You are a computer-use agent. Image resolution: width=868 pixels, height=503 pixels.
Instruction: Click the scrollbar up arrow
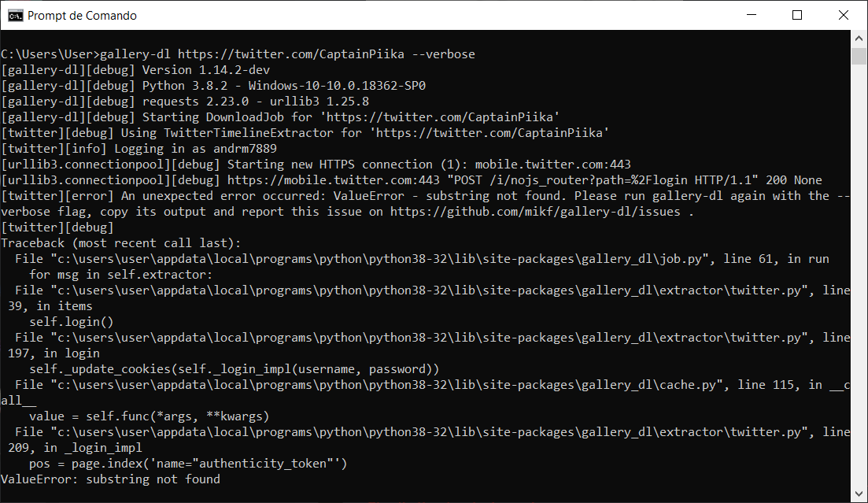coord(859,36)
